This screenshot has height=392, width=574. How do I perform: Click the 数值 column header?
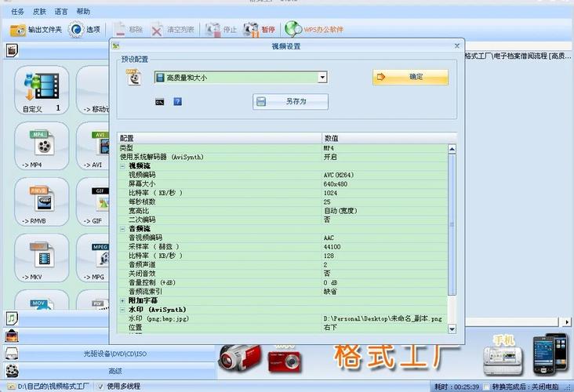390,138
